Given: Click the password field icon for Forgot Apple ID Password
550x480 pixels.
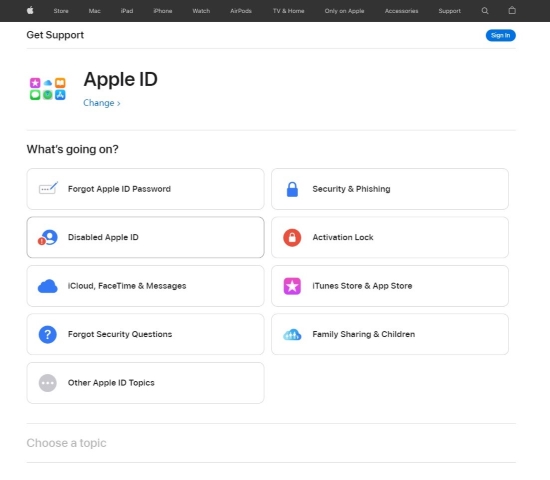Looking at the screenshot, I should [48, 188].
